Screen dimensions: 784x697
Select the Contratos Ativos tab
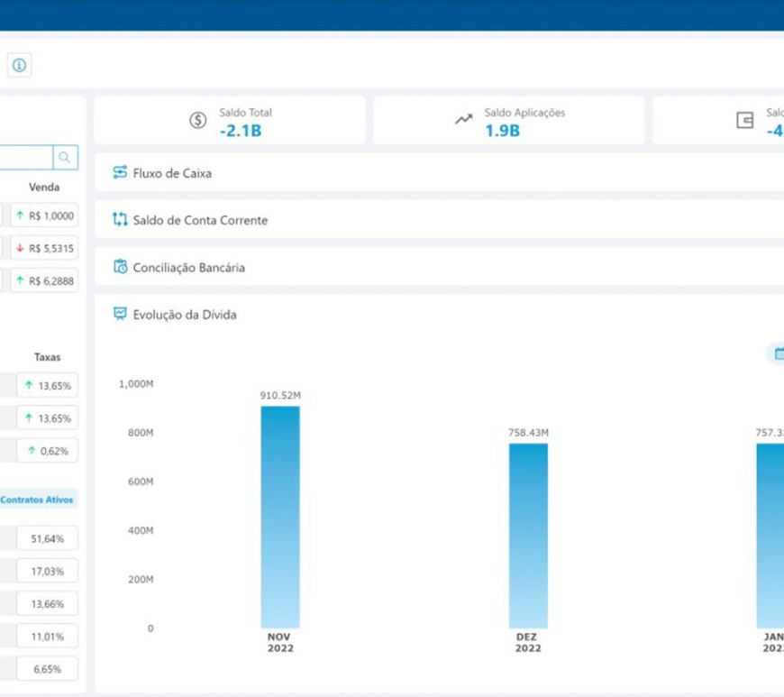click(38, 499)
